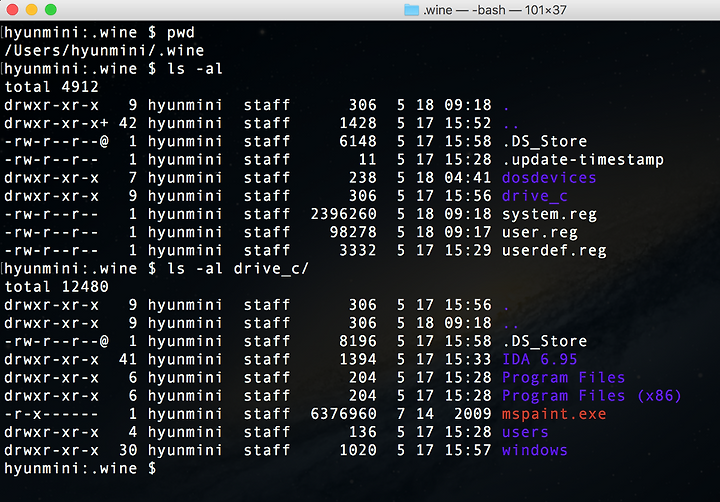720x502 pixels.
Task: Click the 'total 12480' line
Action: point(56,287)
